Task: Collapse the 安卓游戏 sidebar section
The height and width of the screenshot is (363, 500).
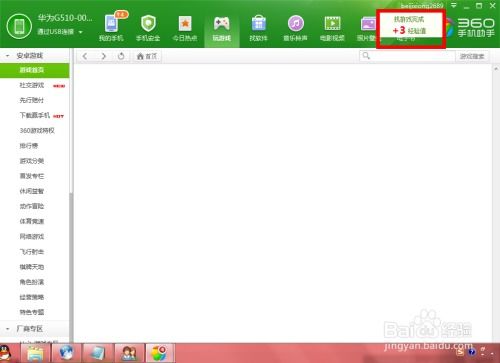Action: pyautogui.click(x=8, y=56)
